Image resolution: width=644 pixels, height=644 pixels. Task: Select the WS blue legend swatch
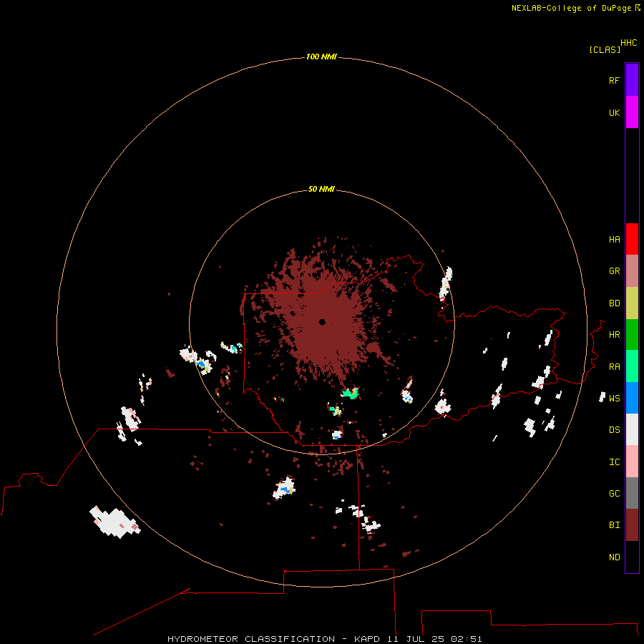(x=632, y=398)
